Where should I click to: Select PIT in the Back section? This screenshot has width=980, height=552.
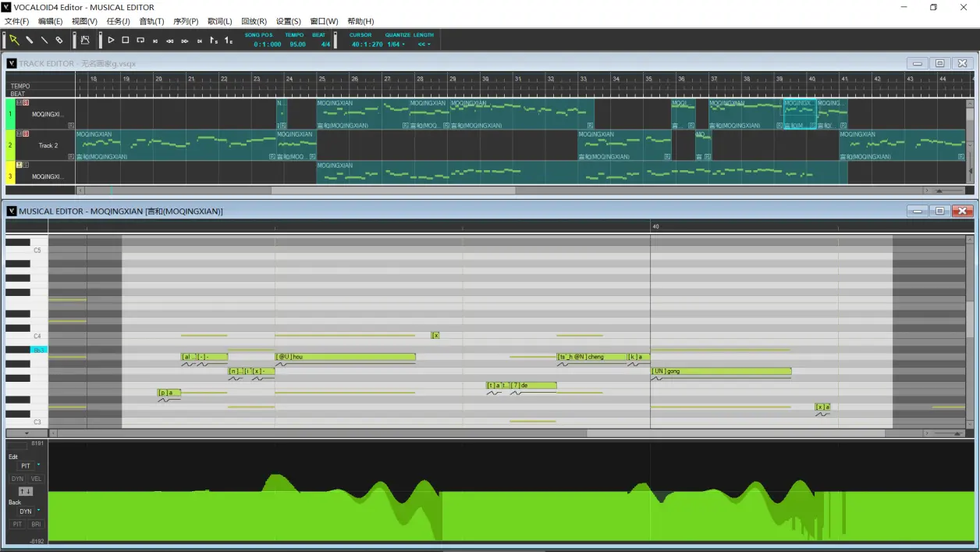pos(17,524)
